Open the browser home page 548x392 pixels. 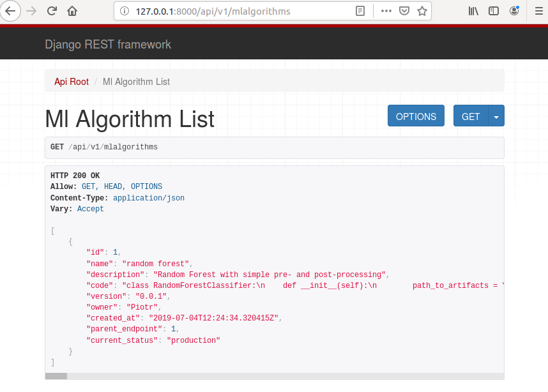click(72, 11)
